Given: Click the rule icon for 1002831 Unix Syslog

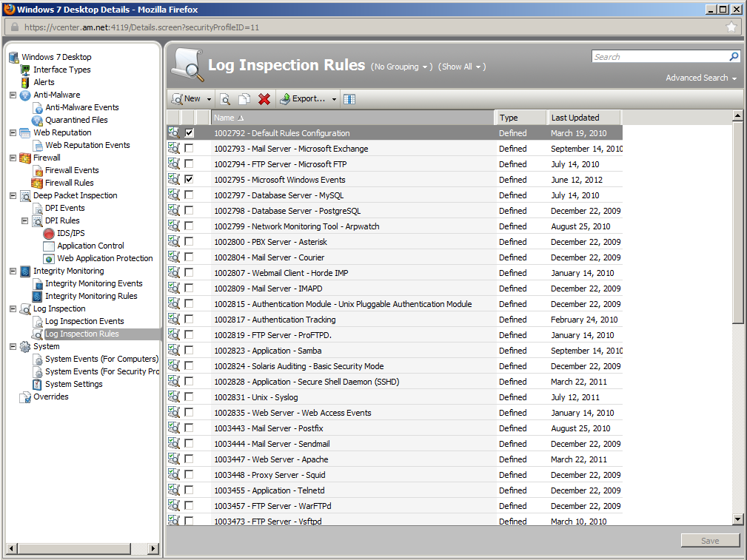Looking at the screenshot, I should point(174,397).
